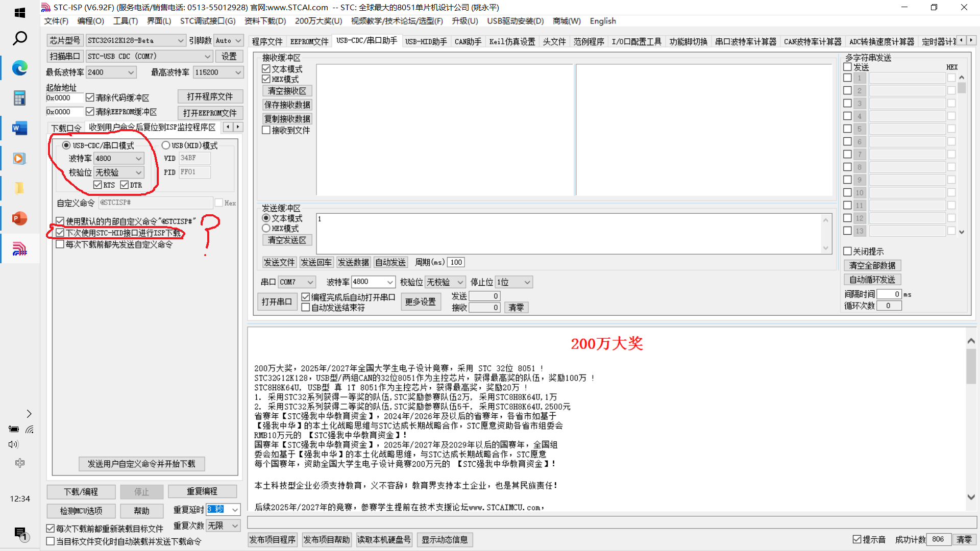Click the volume speaker tray icon
The height and width of the screenshot is (551, 980).
point(13,444)
